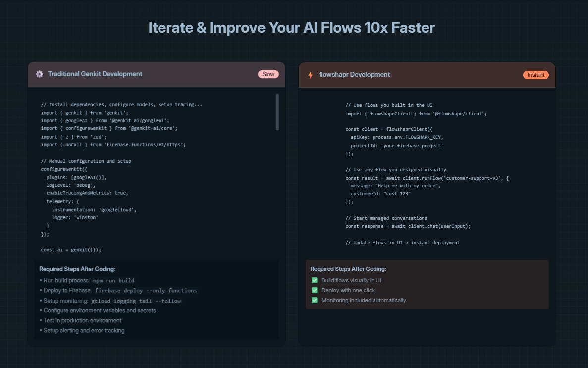Click the '@flowshapr/client' import line
The image size is (588, 368).
coord(416,114)
